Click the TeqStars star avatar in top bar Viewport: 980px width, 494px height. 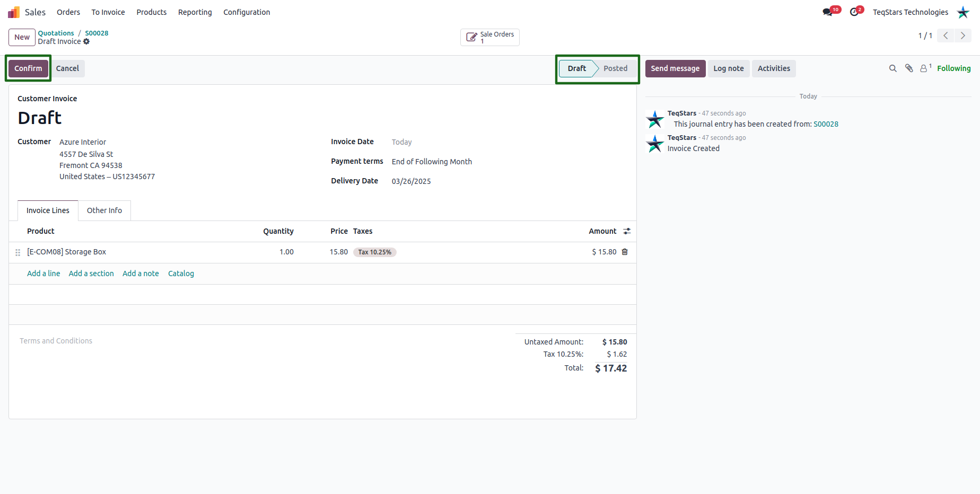(x=963, y=12)
